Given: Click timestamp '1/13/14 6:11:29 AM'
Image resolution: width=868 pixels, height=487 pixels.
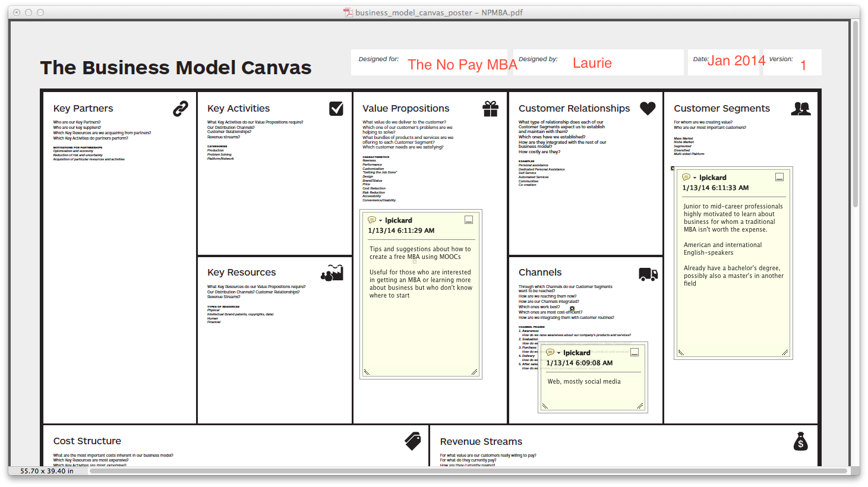Looking at the screenshot, I should [401, 230].
